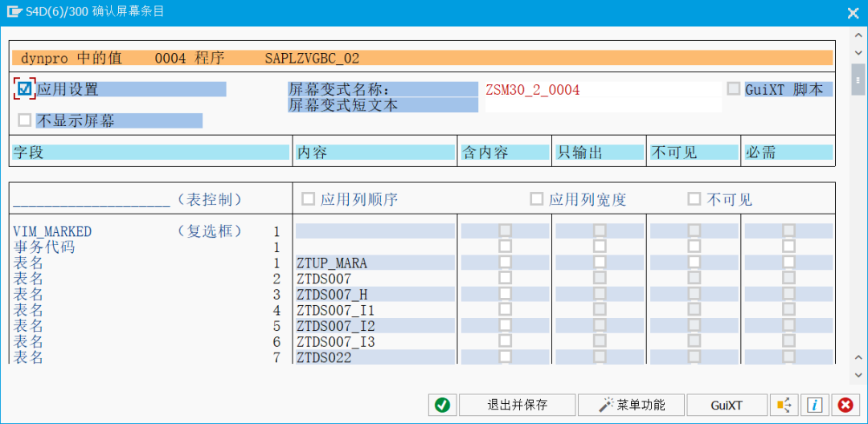The image size is (868, 424).
Task: Click 屏幕变式名称 field ZSM30_2_0004
Action: (604, 89)
